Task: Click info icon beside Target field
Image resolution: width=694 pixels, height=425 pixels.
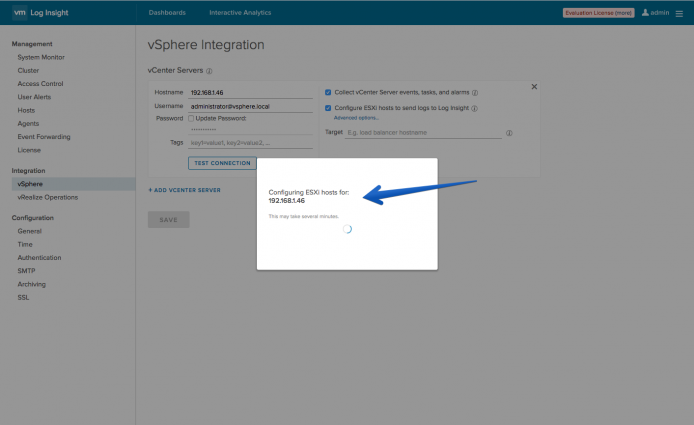Action: coord(509,133)
